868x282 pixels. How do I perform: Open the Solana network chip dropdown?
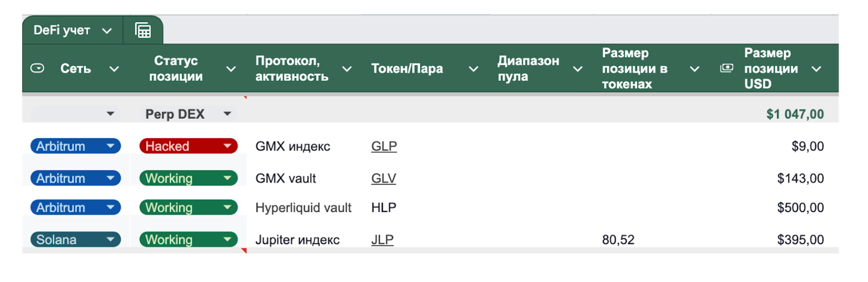coord(110,239)
